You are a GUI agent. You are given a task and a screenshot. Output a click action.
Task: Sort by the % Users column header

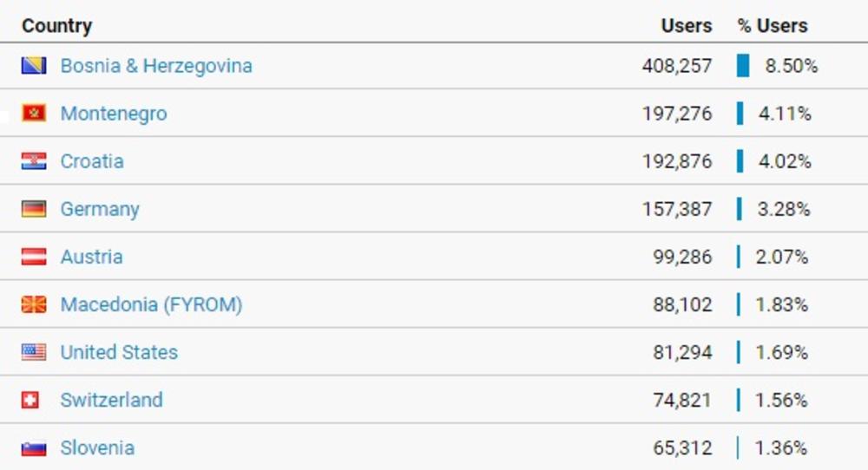pyautogui.click(x=773, y=26)
